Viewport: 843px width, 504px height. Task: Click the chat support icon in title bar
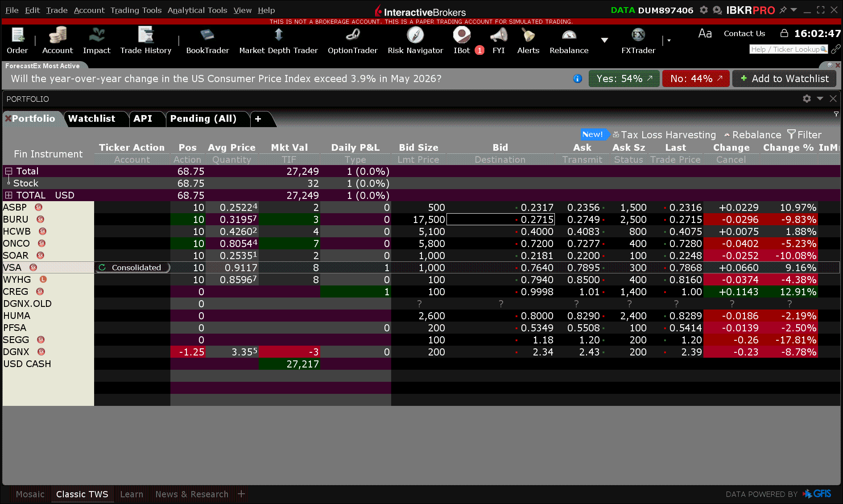pyautogui.click(x=717, y=10)
